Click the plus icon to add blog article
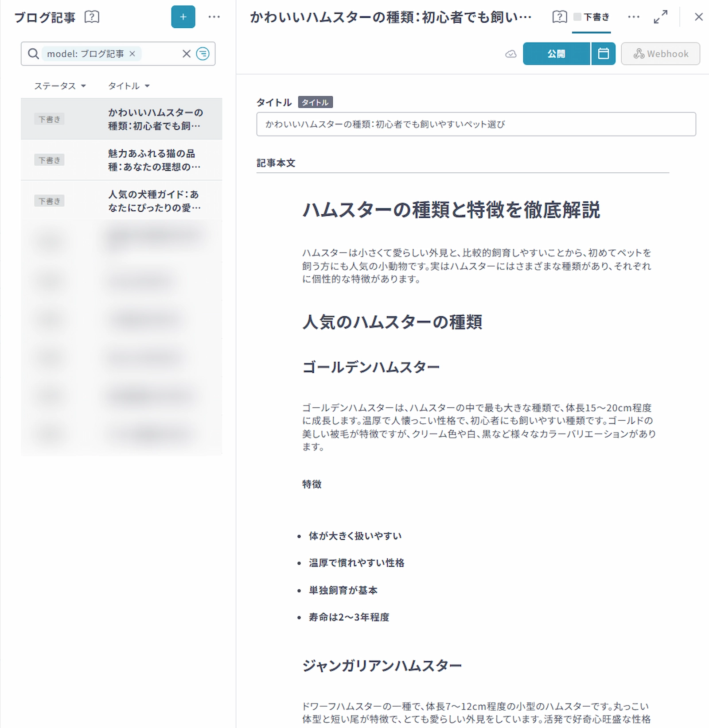Screen dimensions: 709x728 point(183,17)
